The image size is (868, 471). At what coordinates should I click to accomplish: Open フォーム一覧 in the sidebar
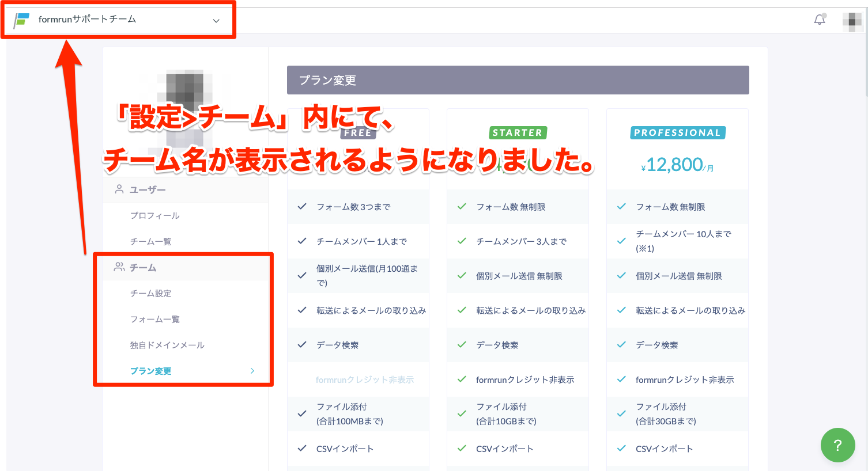[154, 319]
